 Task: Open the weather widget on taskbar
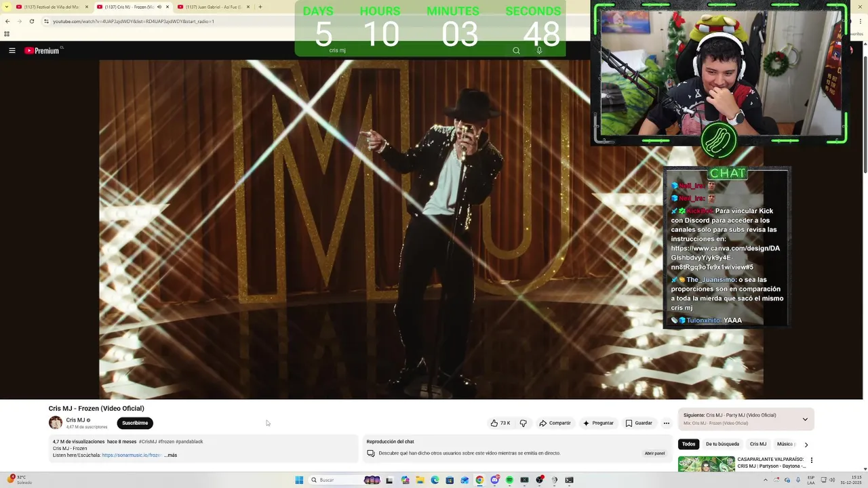[x=20, y=480]
